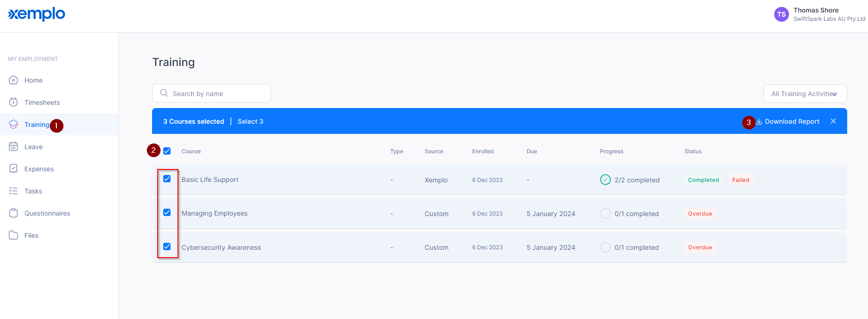Close the courses selected bar
The height and width of the screenshot is (319, 868).
click(x=833, y=121)
